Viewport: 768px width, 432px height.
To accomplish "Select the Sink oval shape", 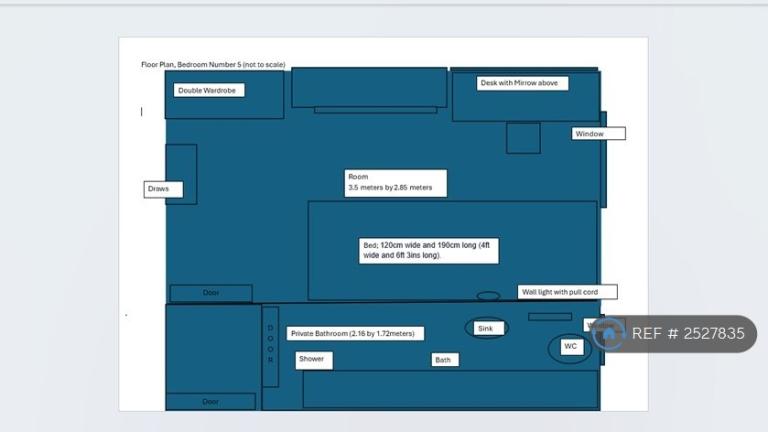I will coord(486,328).
